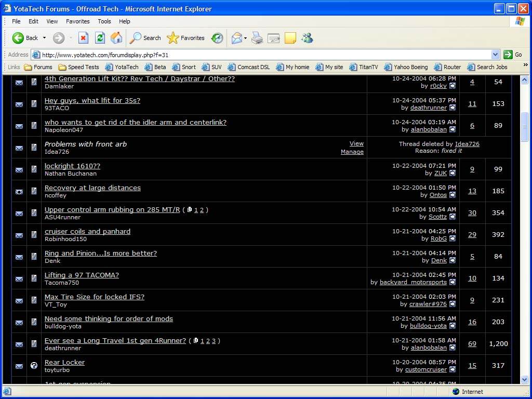Go to last post by Ontos

coord(453,195)
